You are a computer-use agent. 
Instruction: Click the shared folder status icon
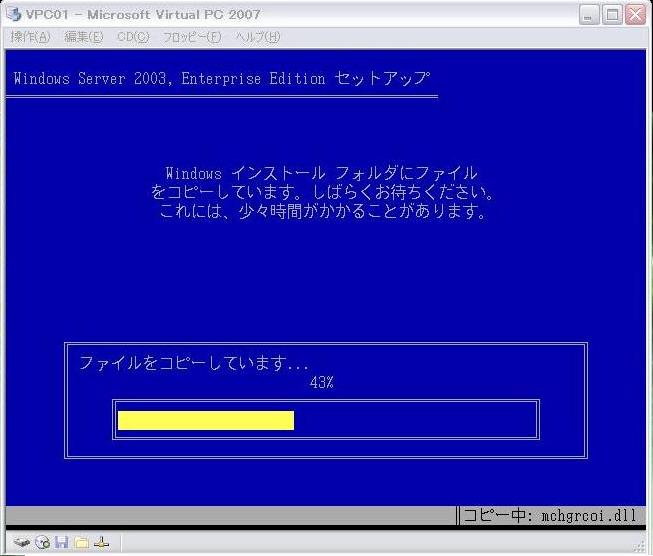(x=82, y=542)
